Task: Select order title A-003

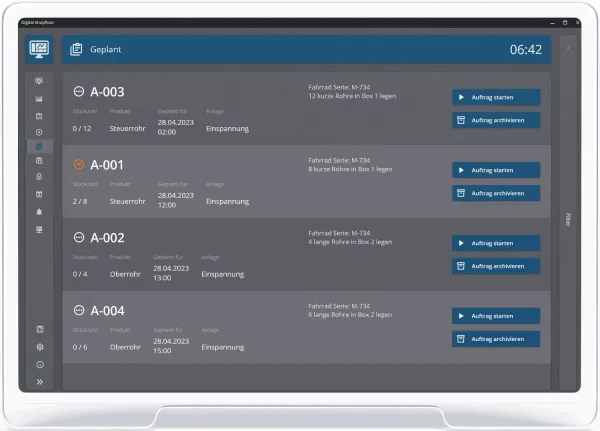Action: pos(107,92)
